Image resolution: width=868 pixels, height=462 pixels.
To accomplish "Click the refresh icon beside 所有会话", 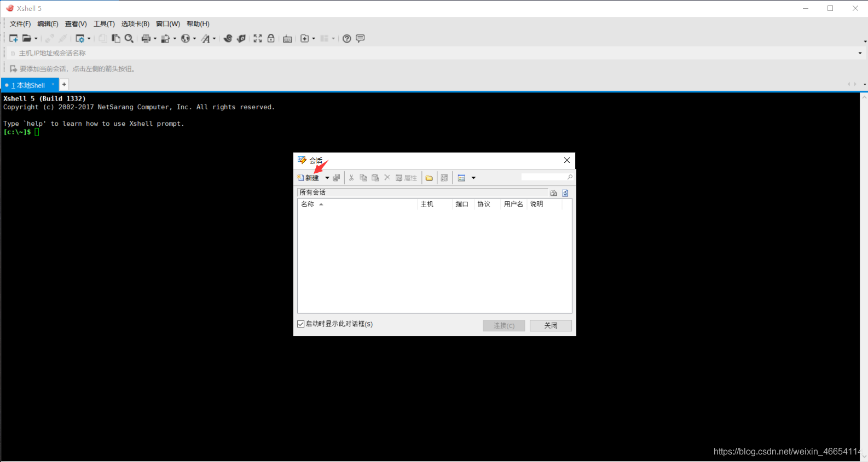I will (565, 193).
